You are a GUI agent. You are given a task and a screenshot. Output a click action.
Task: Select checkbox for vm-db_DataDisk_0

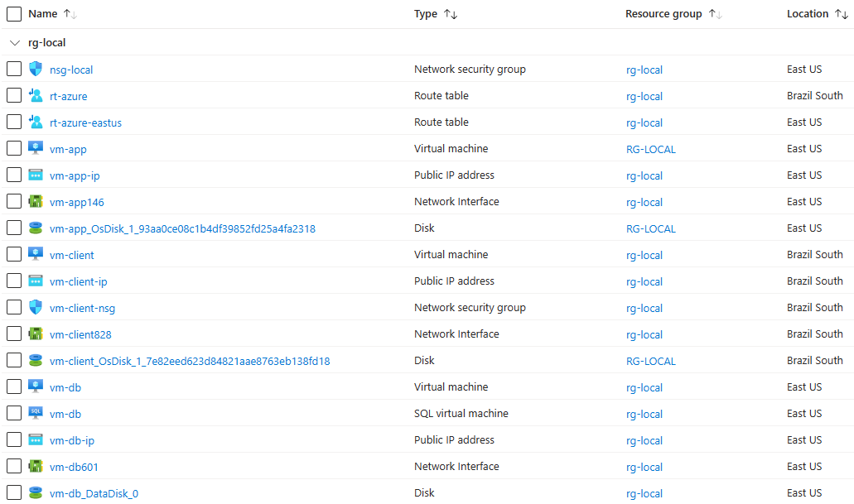point(14,492)
